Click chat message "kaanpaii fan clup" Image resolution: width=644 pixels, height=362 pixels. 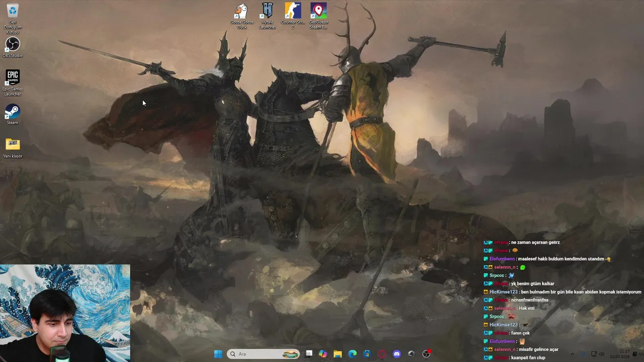528,357
